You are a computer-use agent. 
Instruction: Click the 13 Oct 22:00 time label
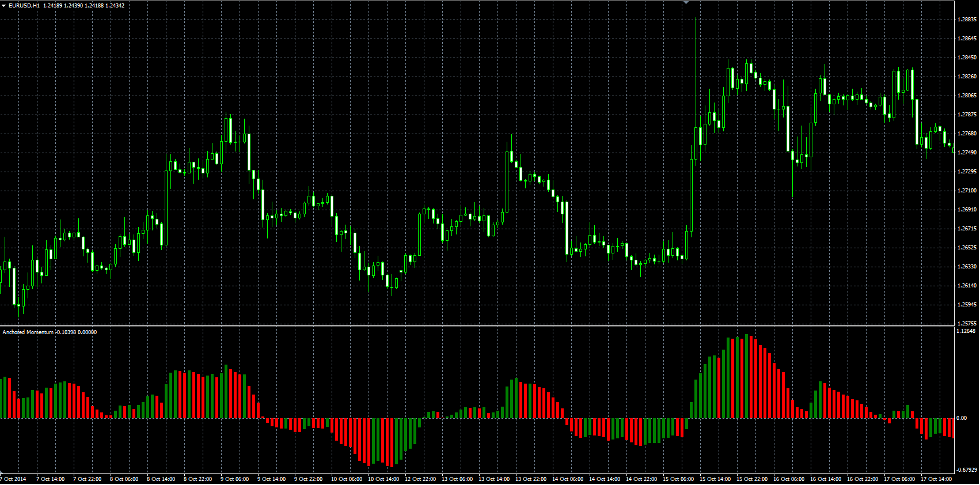[x=531, y=479]
